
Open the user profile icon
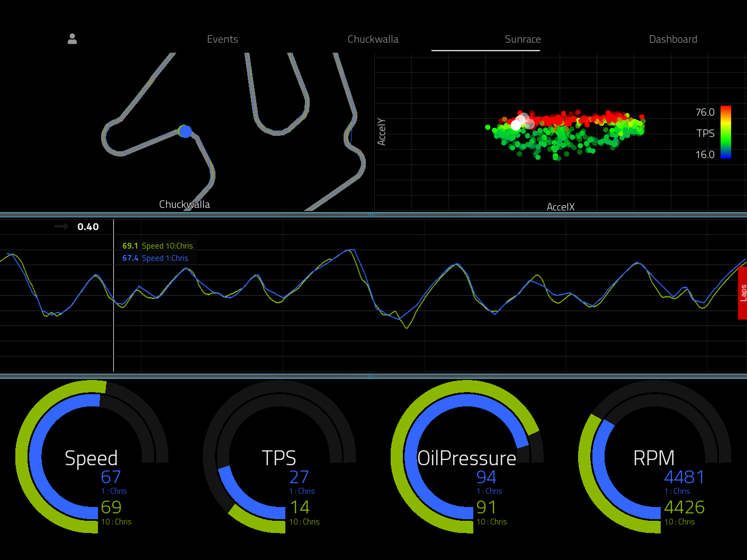pyautogui.click(x=72, y=39)
